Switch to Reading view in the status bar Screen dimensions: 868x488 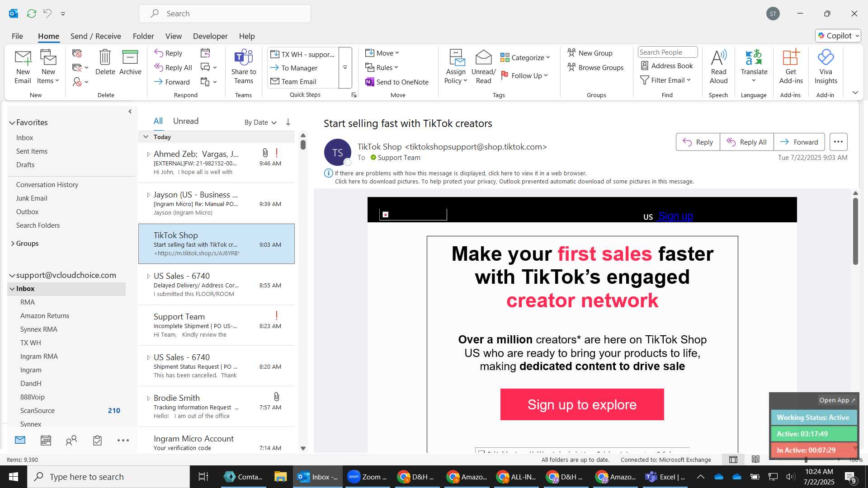pos(755,460)
